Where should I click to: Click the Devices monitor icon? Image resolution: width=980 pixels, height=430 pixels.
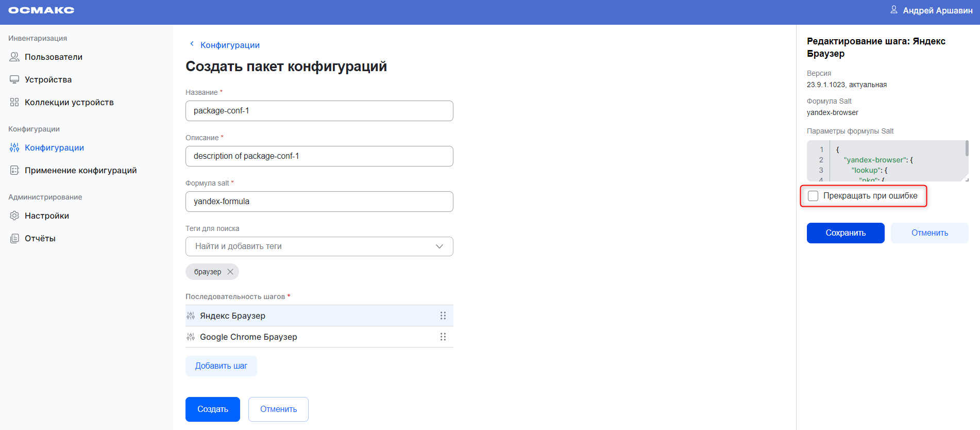(x=14, y=79)
